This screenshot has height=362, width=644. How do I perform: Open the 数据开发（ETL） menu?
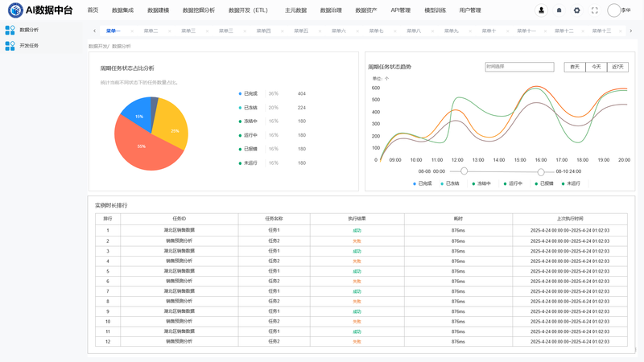pyautogui.click(x=247, y=10)
